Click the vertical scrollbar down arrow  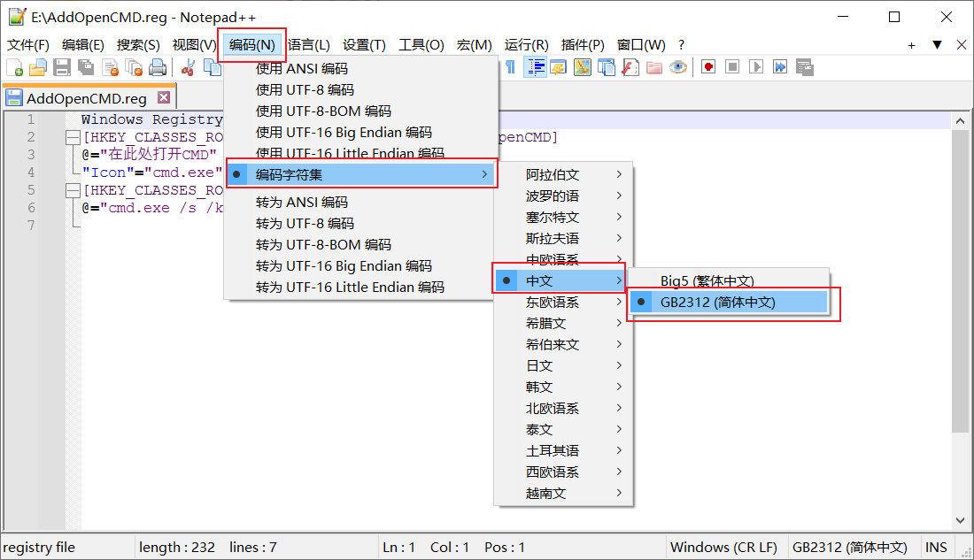point(961,520)
